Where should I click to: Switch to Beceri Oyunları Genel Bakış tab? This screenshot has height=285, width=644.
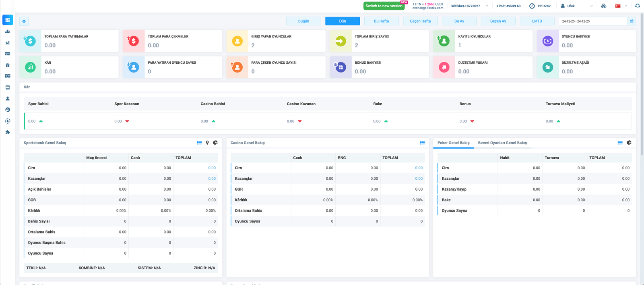tap(502, 143)
